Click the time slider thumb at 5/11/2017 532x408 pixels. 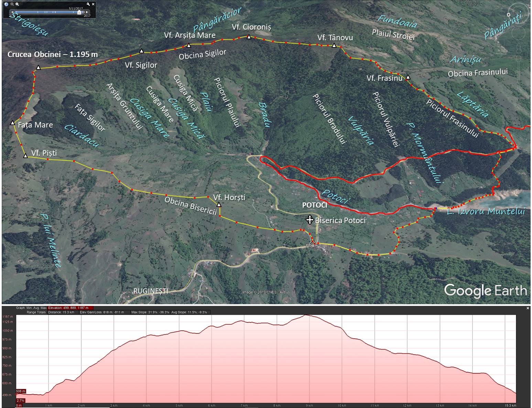79,12
